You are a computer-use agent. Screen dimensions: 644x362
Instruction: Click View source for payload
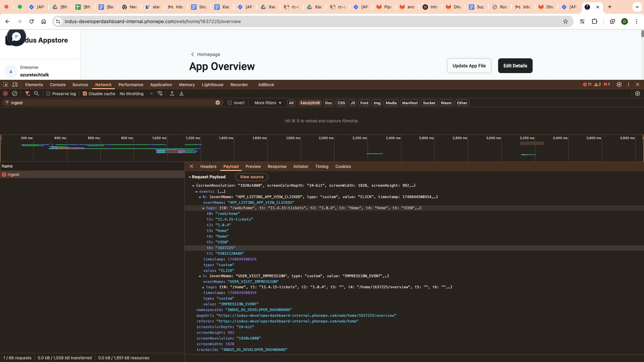[x=252, y=177]
